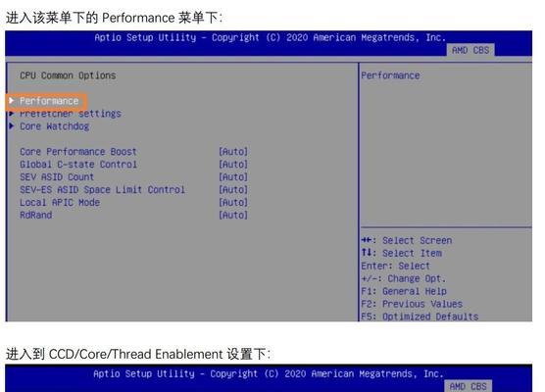Click the top Aptio Setup Utility title
Viewport: 545px width, 392px height.
271,37
